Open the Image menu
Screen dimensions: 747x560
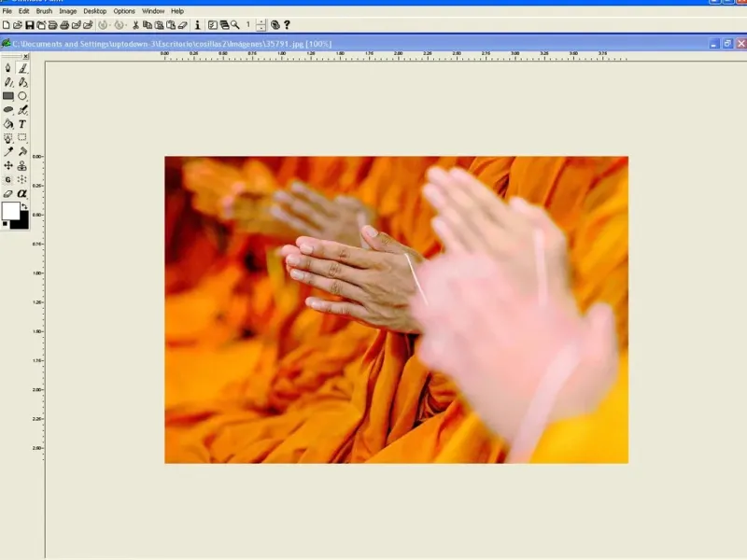[68, 11]
